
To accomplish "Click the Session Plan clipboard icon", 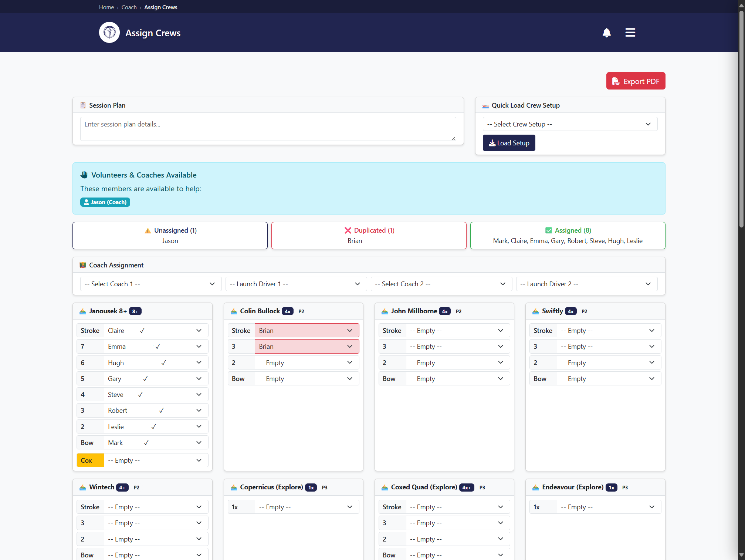I will point(83,105).
